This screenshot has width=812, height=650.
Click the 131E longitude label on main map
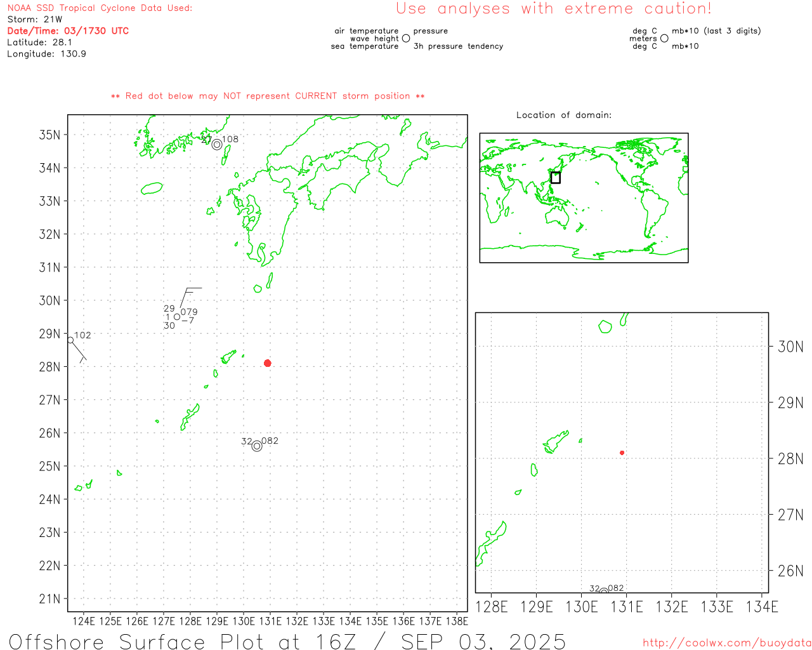click(270, 621)
